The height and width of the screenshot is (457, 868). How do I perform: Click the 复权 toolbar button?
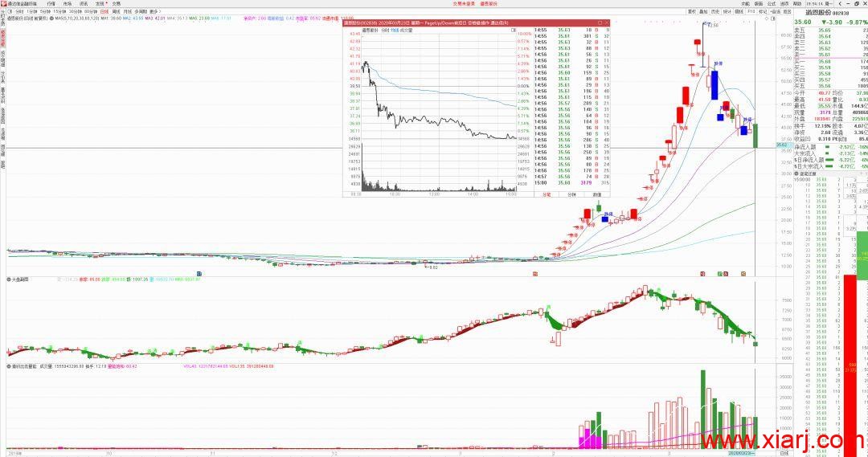(x=692, y=11)
